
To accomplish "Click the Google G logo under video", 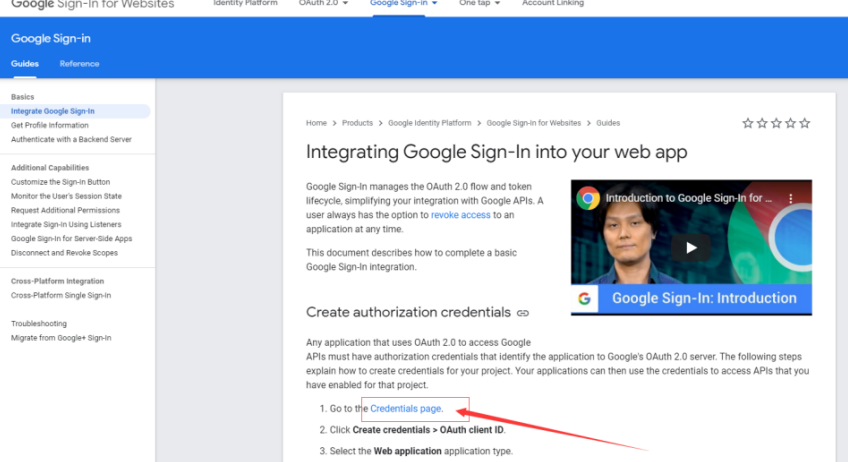I will point(584,299).
